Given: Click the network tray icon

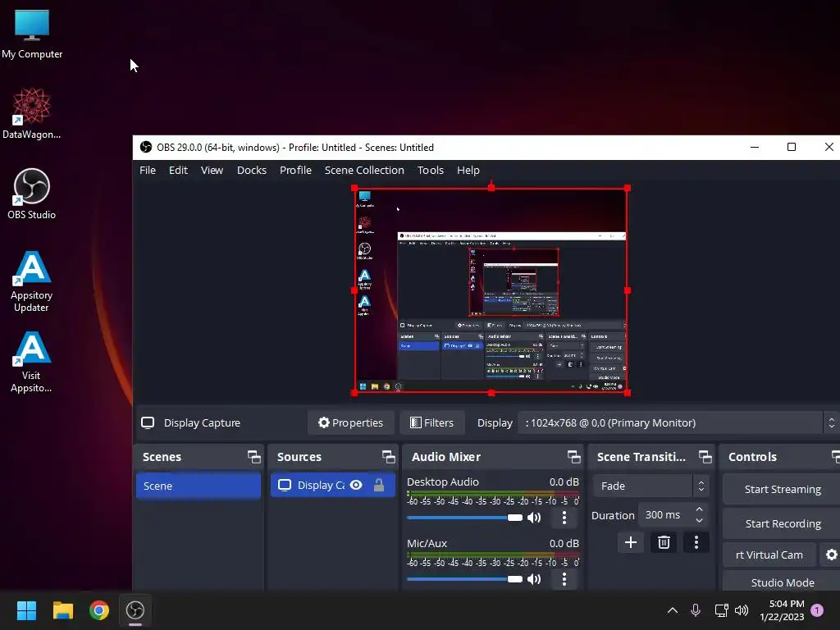Looking at the screenshot, I should [x=721, y=610].
